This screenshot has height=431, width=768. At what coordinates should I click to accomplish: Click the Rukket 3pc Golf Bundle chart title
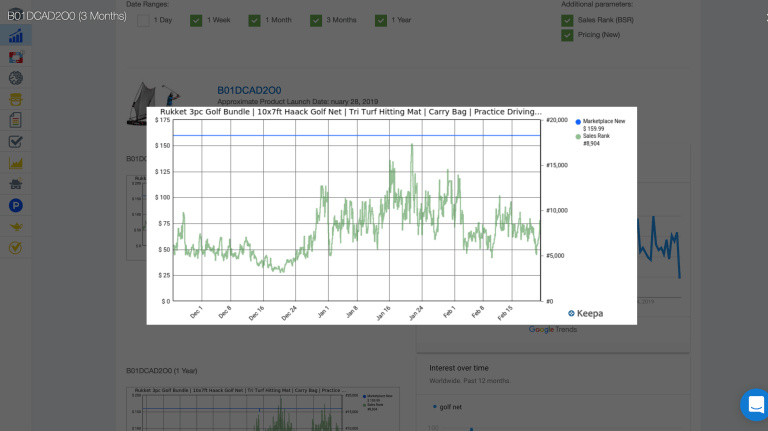click(351, 112)
